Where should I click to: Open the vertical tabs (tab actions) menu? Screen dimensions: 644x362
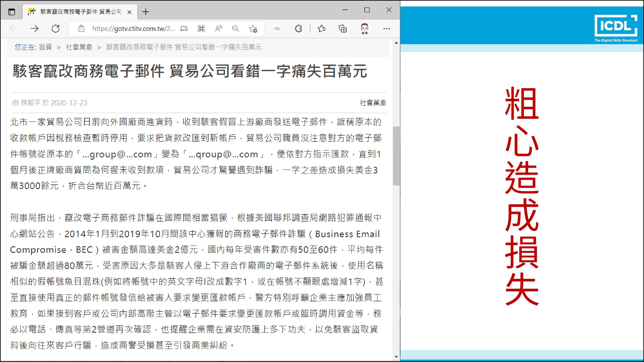(x=11, y=12)
